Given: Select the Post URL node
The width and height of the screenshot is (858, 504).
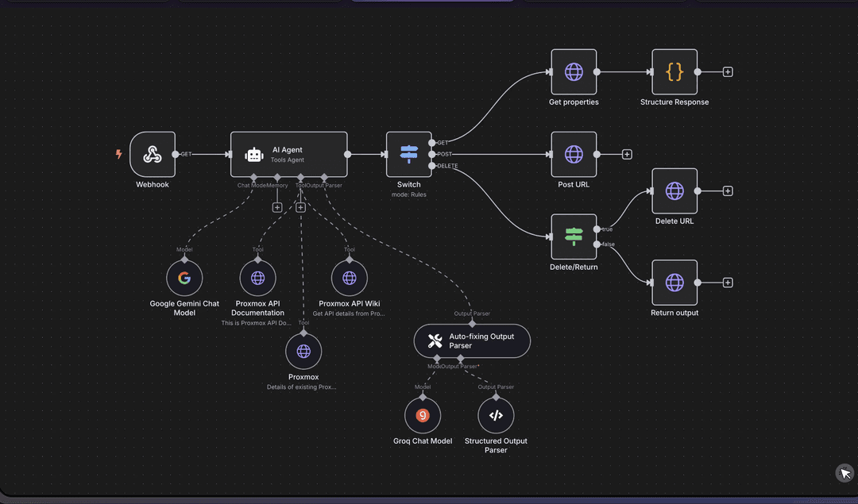Looking at the screenshot, I should pyautogui.click(x=574, y=154).
